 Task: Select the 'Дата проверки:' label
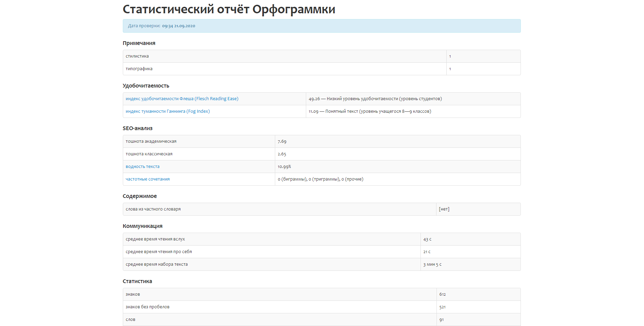(x=144, y=26)
